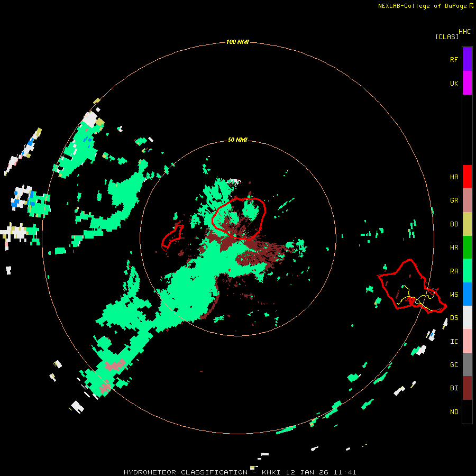Click the DS legend label
This screenshot has width=476, height=476.
454,317
